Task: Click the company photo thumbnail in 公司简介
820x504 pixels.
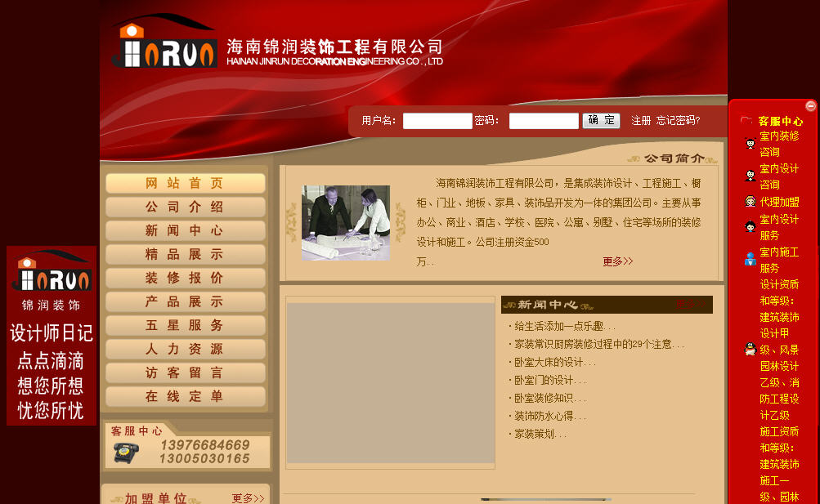Action: pos(345,223)
